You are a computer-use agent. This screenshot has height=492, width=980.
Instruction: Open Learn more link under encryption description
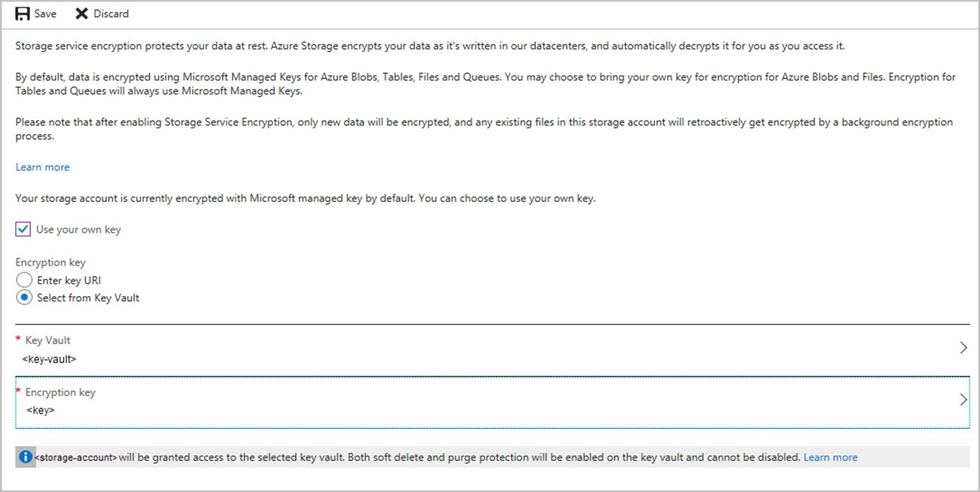[42, 167]
